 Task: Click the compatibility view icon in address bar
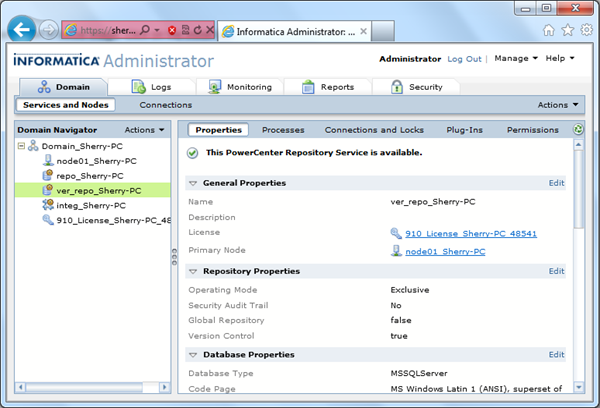pos(186,30)
